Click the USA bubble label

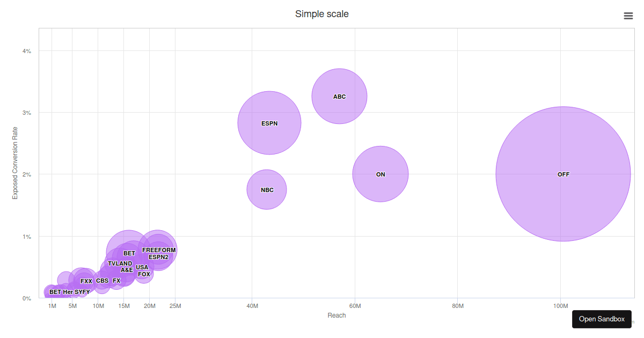point(142,267)
